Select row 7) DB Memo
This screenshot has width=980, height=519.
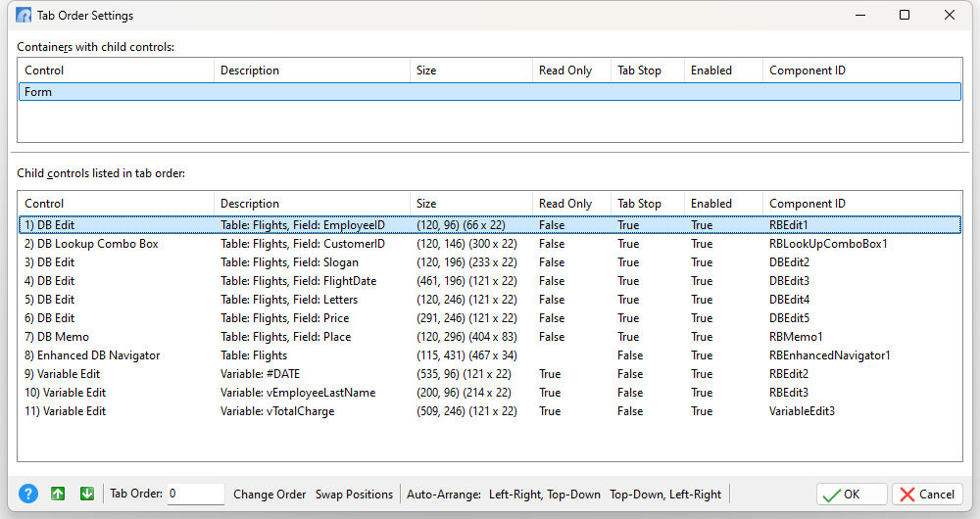490,337
